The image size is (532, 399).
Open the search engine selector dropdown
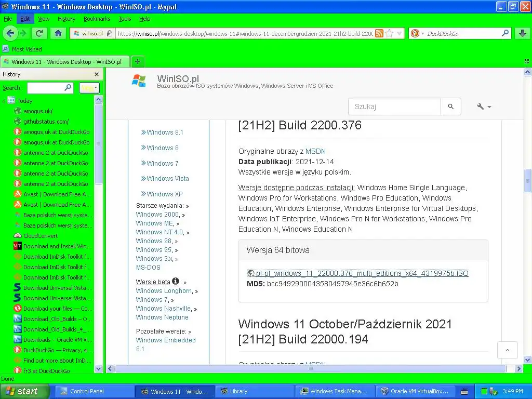coord(417,33)
